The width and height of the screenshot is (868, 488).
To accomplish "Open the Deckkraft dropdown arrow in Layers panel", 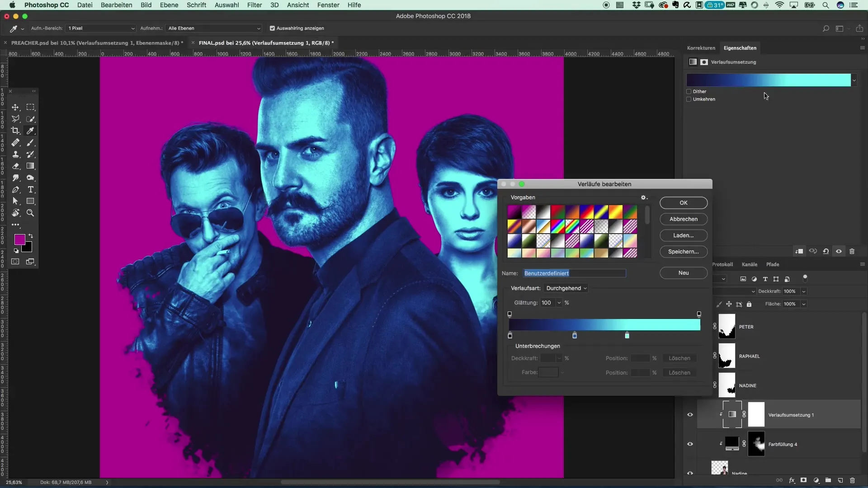I will [804, 291].
